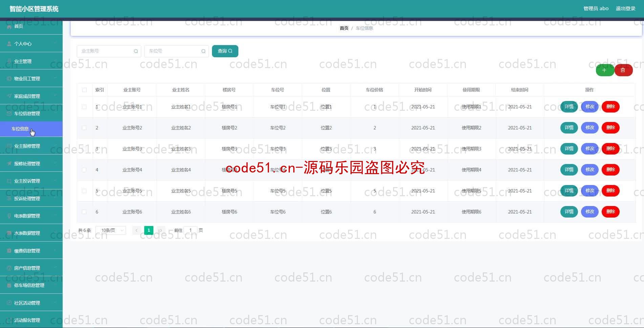Screen dimensions: 644x328
Task: Focus the go-to page number input
Action: (191, 230)
